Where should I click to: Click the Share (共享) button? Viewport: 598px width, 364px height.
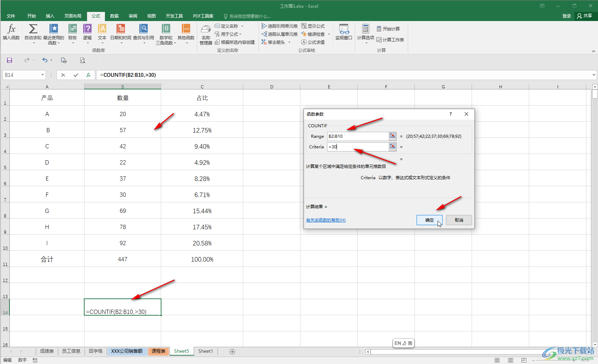coord(585,16)
